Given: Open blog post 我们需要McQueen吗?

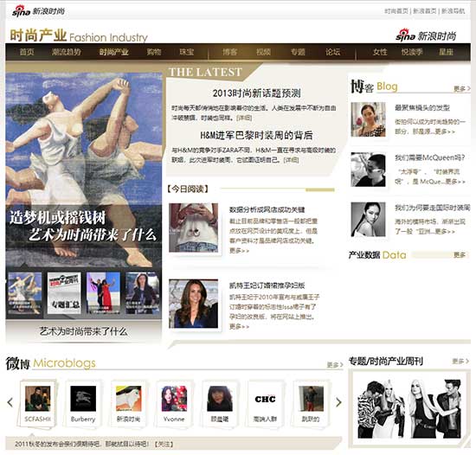Looking at the screenshot, I should click(429, 157).
